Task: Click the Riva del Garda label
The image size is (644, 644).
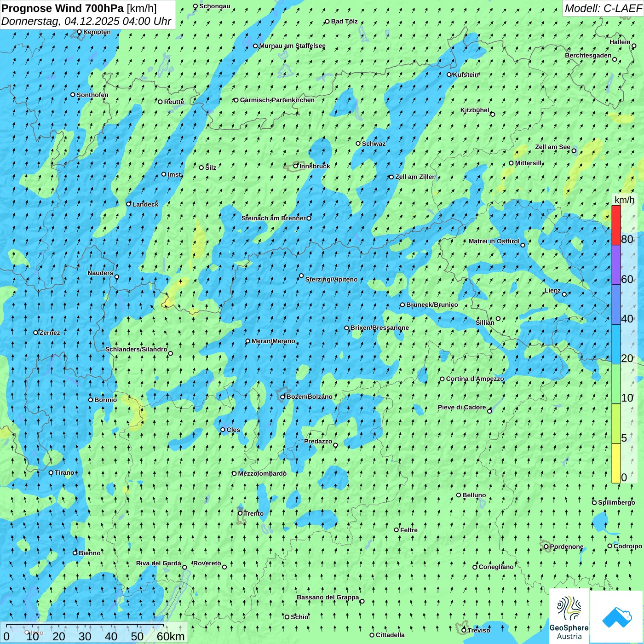Action: click(x=158, y=563)
